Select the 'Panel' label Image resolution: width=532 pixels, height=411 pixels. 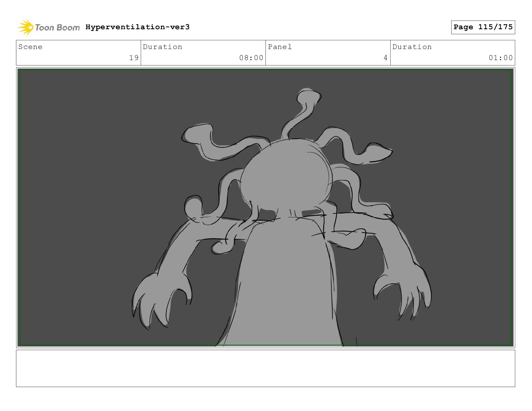280,47
